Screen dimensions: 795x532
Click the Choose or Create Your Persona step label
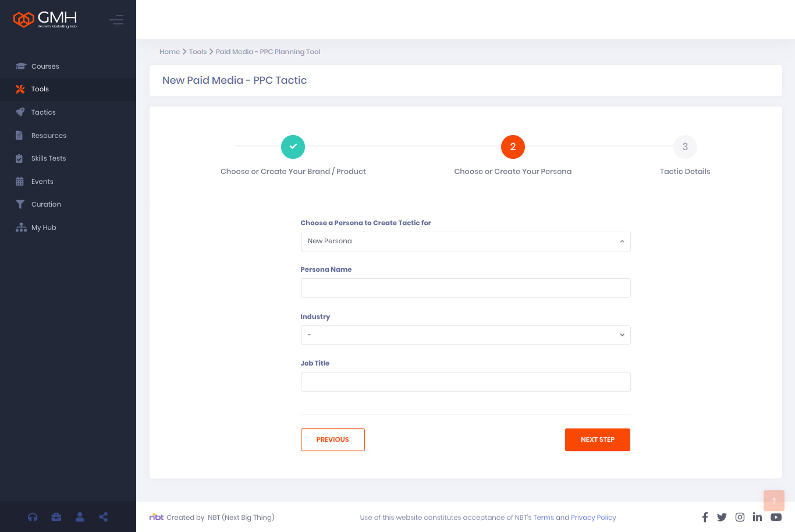pyautogui.click(x=513, y=172)
